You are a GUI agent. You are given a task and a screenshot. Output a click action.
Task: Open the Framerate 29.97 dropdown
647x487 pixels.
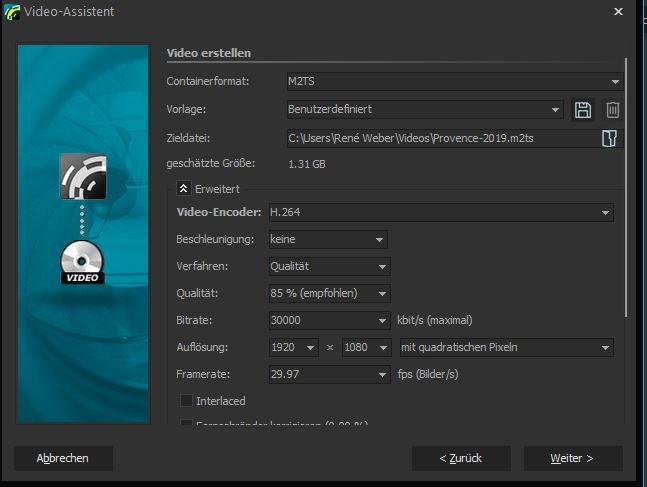click(x=383, y=375)
